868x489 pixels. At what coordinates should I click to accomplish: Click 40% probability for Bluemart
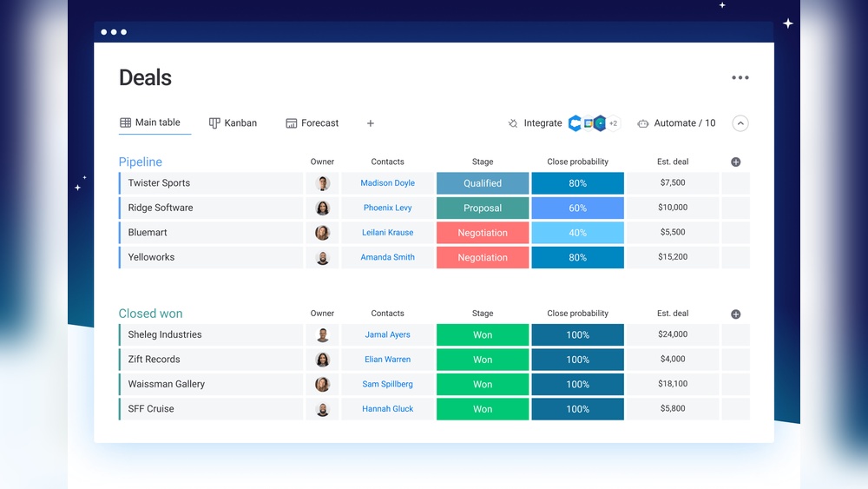click(x=577, y=233)
